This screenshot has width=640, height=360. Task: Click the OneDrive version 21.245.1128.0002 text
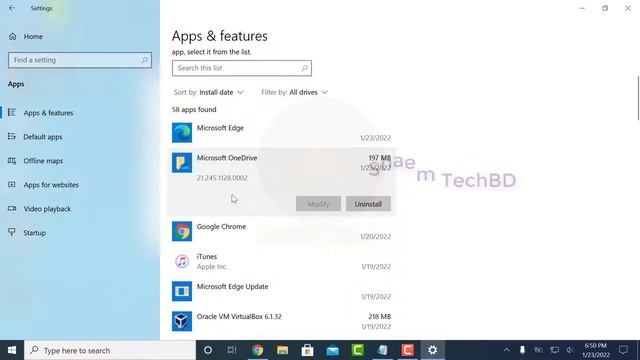click(x=222, y=178)
